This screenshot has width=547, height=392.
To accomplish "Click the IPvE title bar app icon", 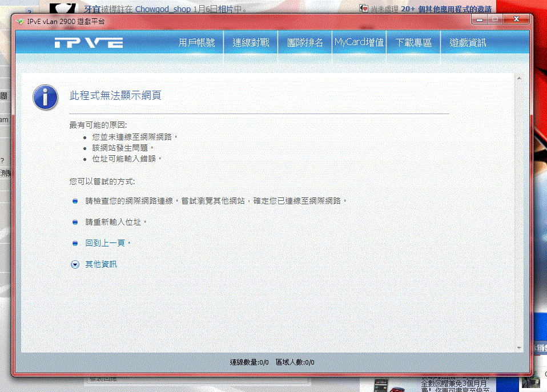I will tap(21, 22).
